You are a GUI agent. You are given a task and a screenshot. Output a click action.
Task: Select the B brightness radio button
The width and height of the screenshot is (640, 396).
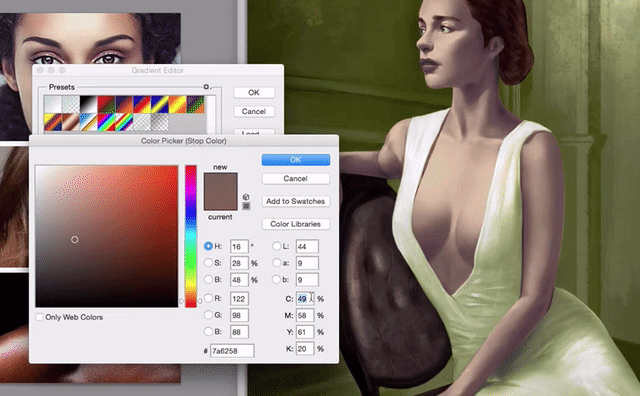coord(208,279)
